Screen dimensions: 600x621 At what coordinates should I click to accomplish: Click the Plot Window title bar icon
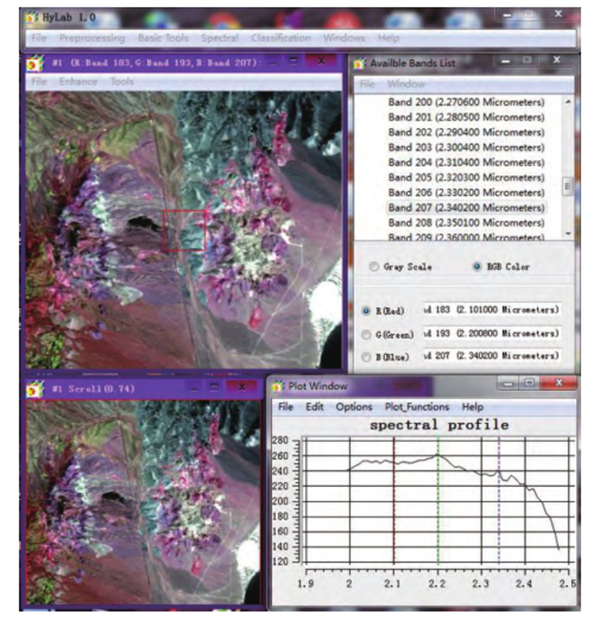click(278, 386)
